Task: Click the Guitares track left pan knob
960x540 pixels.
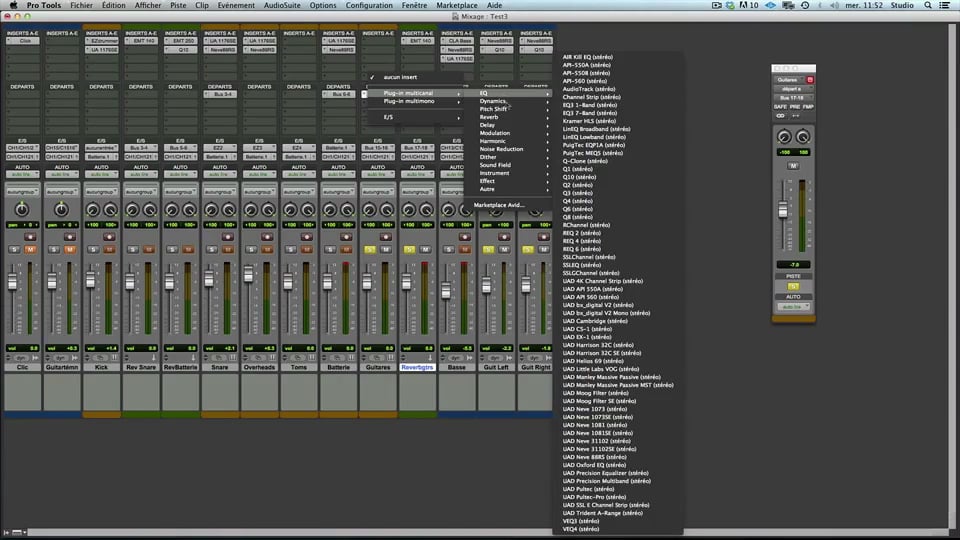Action: [x=369, y=211]
